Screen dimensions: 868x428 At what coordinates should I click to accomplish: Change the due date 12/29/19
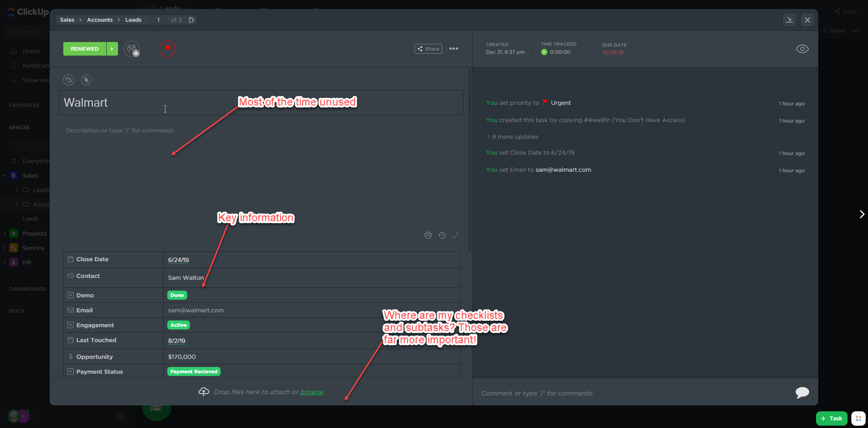[x=613, y=52]
